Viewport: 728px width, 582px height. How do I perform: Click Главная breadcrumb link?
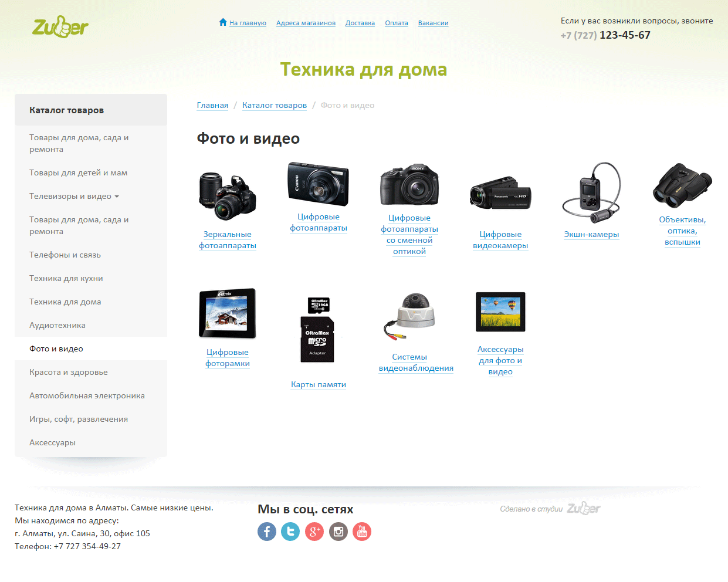212,105
